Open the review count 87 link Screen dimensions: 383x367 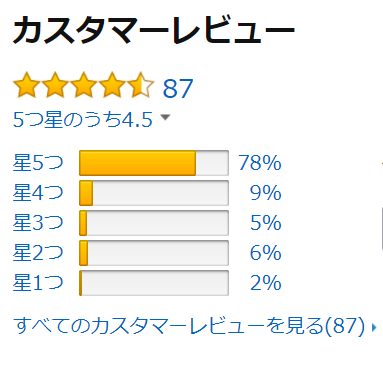tap(178, 89)
